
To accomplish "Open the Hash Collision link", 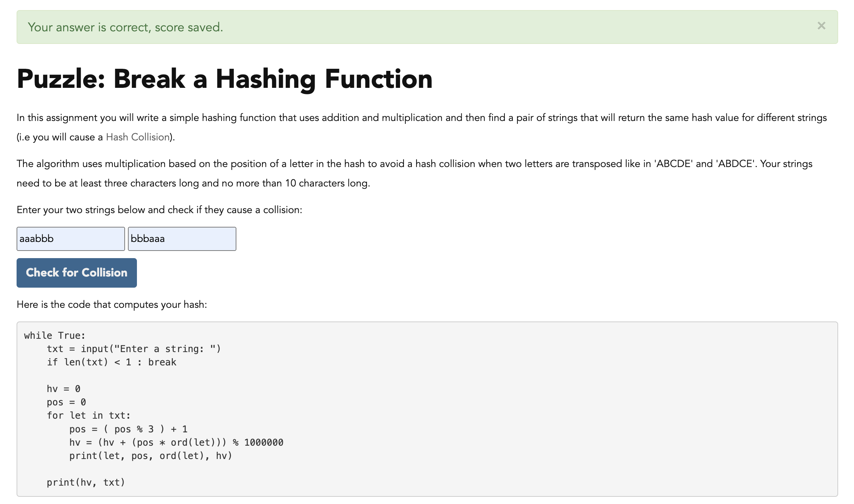I will point(137,137).
